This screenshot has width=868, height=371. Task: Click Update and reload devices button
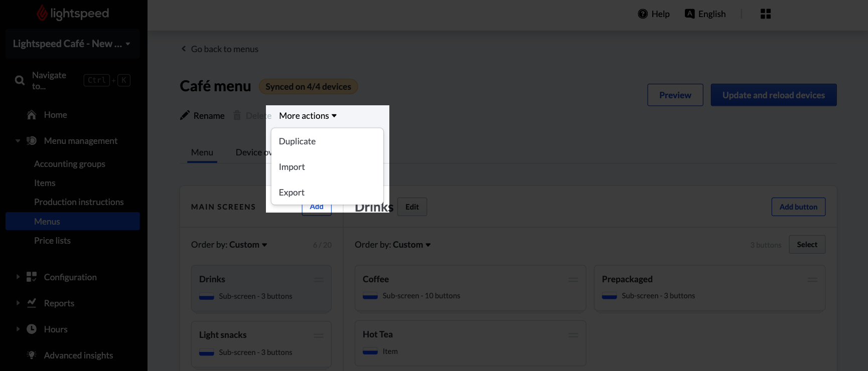pyautogui.click(x=773, y=95)
